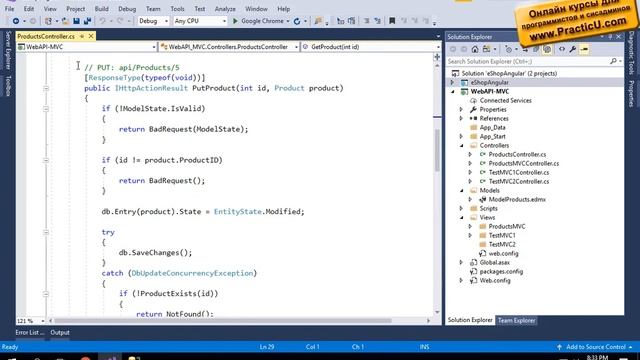Click Pending Changes Filter icon in Solution Explorer
This screenshot has height=360, width=640.
508,49
